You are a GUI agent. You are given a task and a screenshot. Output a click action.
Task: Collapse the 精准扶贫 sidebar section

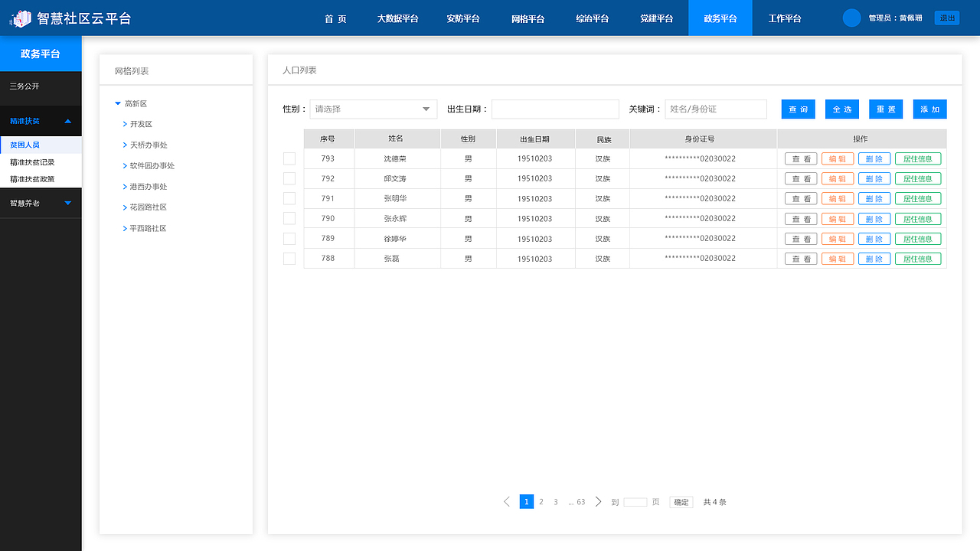tap(41, 120)
